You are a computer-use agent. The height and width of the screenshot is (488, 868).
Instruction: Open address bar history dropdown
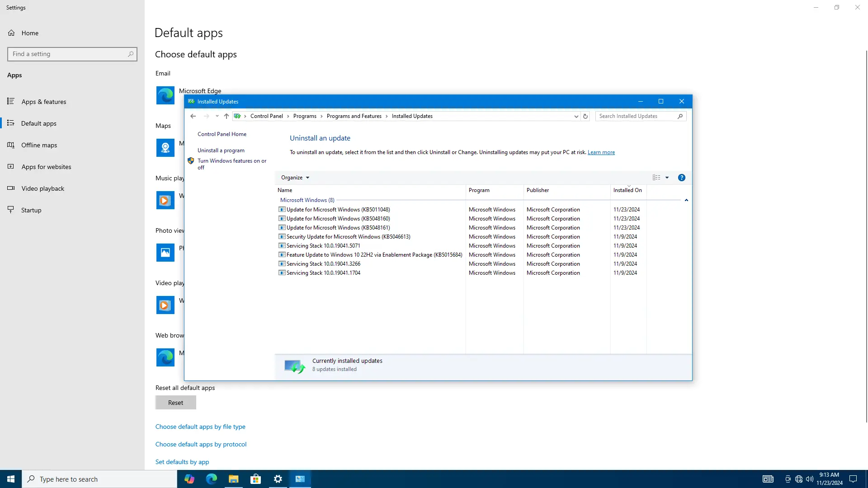click(x=576, y=116)
